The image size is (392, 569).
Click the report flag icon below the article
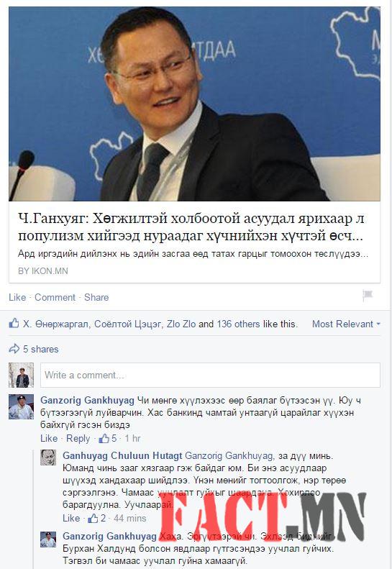tap(368, 296)
